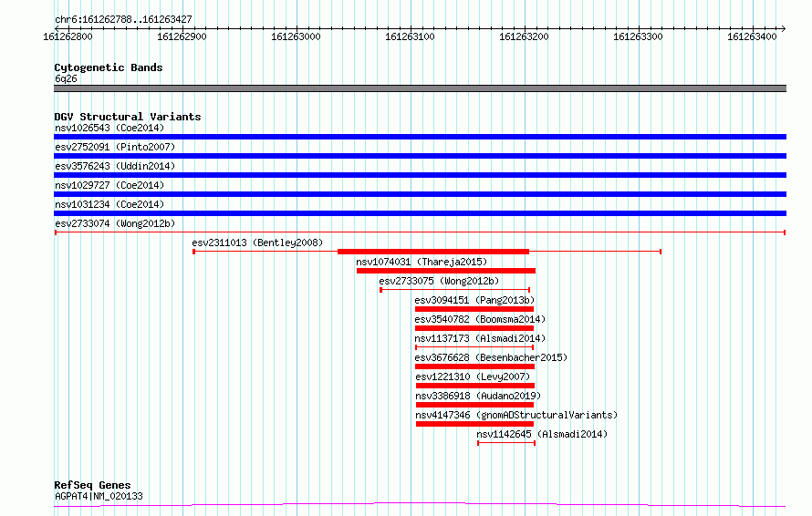Select the esv1221310 red bar
The height and width of the screenshot is (516, 812).
pyautogui.click(x=474, y=386)
